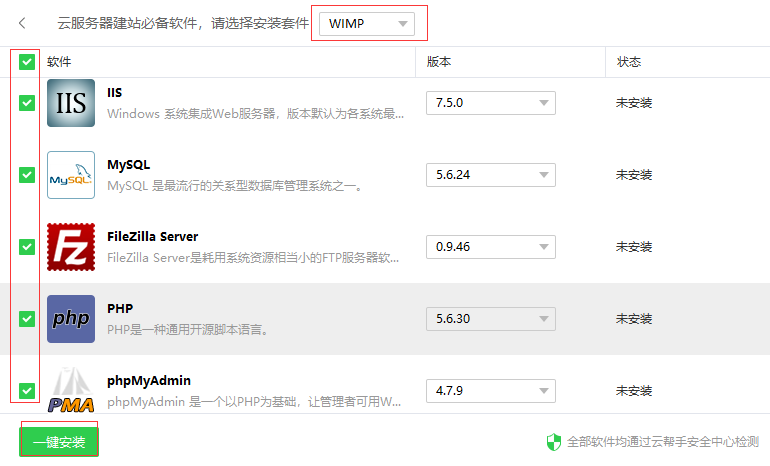
Task: Click the 未安装 status for FileZilla Server
Action: (x=634, y=247)
